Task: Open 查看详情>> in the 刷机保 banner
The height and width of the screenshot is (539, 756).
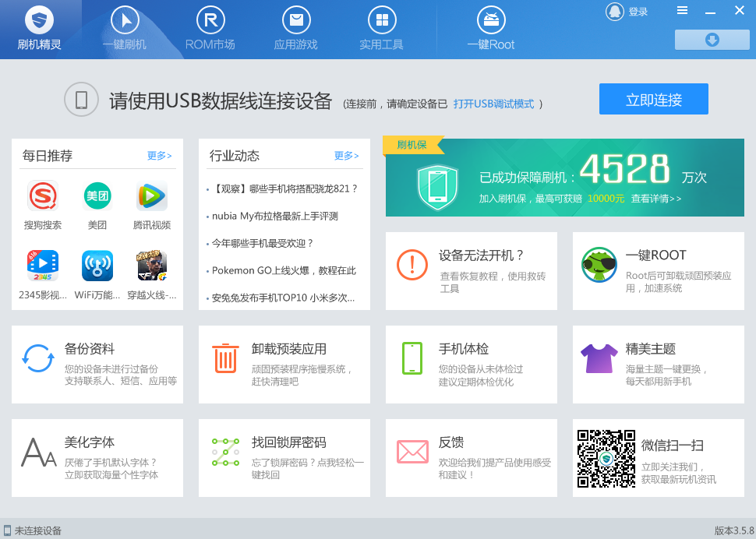Action: [656, 199]
